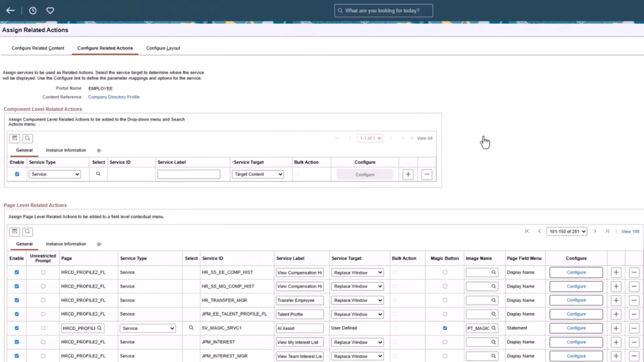Image resolution: width=644 pixels, height=362 pixels.
Task: Click View 100 link
Action: 630,231
